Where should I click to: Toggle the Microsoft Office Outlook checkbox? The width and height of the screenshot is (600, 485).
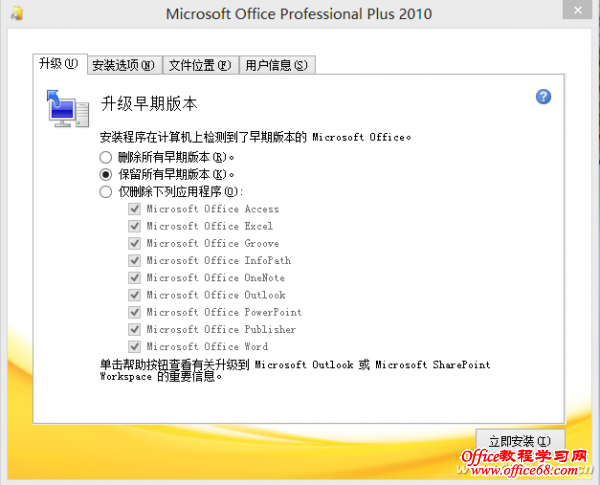click(x=134, y=295)
